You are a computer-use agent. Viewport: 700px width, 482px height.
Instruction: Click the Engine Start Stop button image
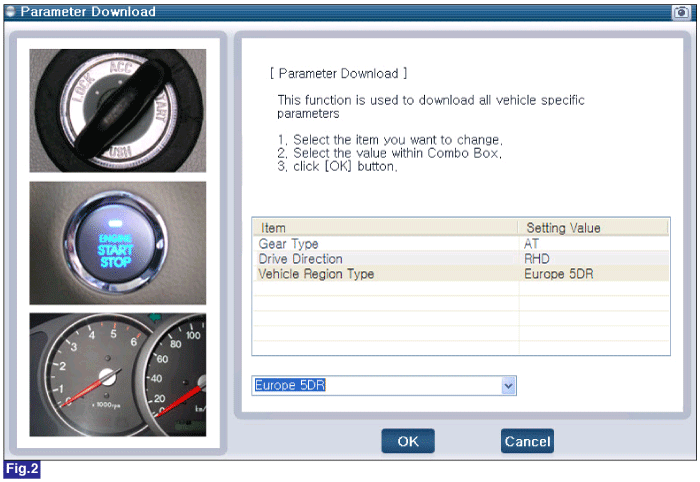(118, 243)
